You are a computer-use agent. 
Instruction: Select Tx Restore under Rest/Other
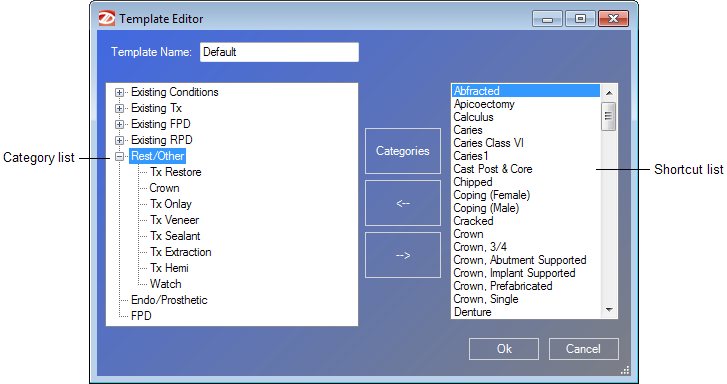(175, 172)
